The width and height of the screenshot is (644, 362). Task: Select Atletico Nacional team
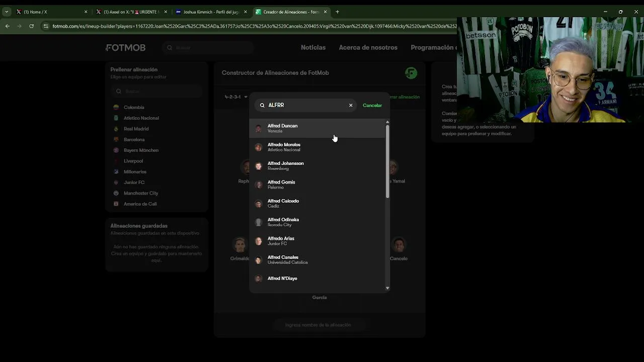click(x=141, y=118)
